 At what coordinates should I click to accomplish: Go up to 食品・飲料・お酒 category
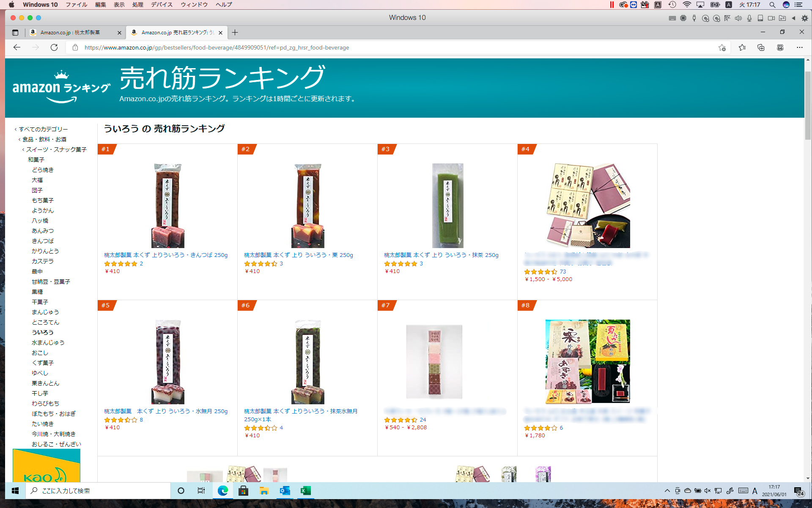(x=44, y=139)
